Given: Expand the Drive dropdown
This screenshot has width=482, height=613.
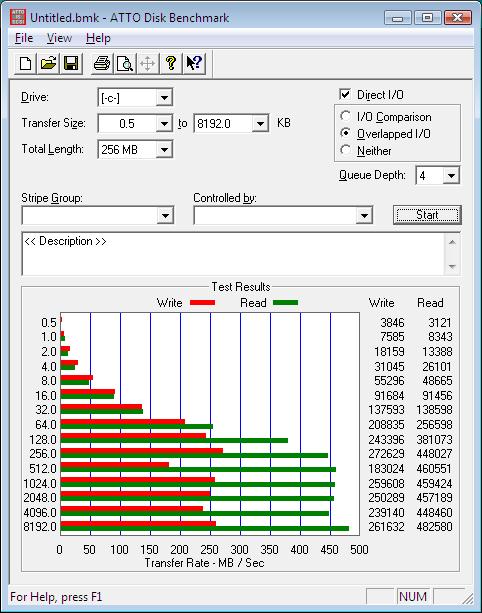Looking at the screenshot, I should click(x=165, y=98).
